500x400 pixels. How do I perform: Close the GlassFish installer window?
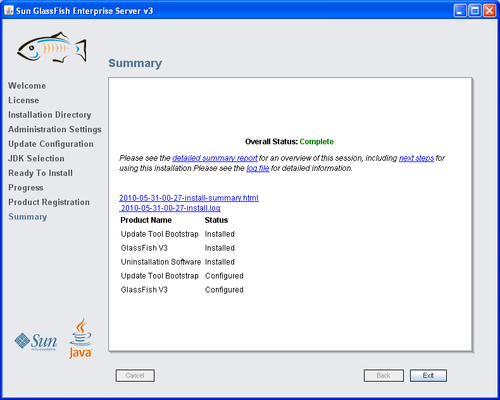click(x=489, y=11)
